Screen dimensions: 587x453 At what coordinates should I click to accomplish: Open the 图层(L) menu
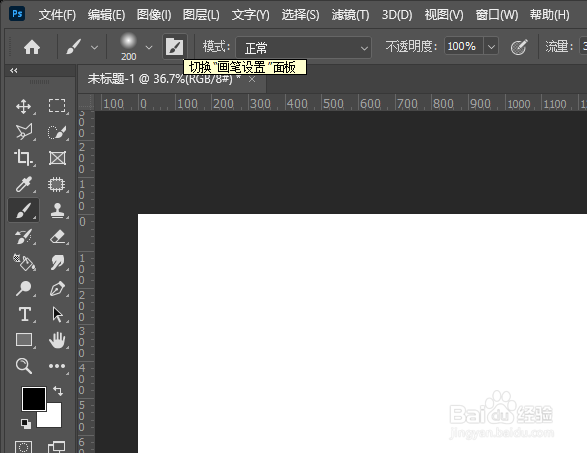pos(201,15)
